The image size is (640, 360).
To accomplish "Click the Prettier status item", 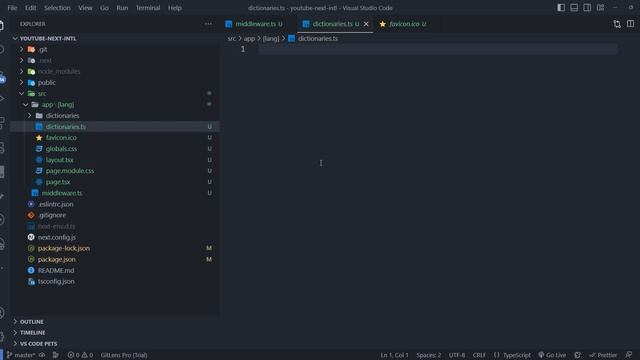I will point(603,355).
